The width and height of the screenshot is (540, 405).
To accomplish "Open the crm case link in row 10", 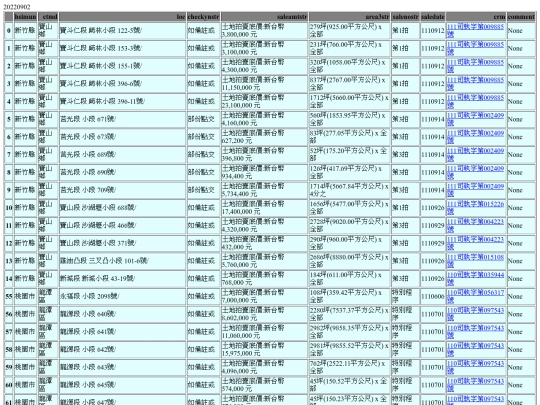I will point(475,208).
